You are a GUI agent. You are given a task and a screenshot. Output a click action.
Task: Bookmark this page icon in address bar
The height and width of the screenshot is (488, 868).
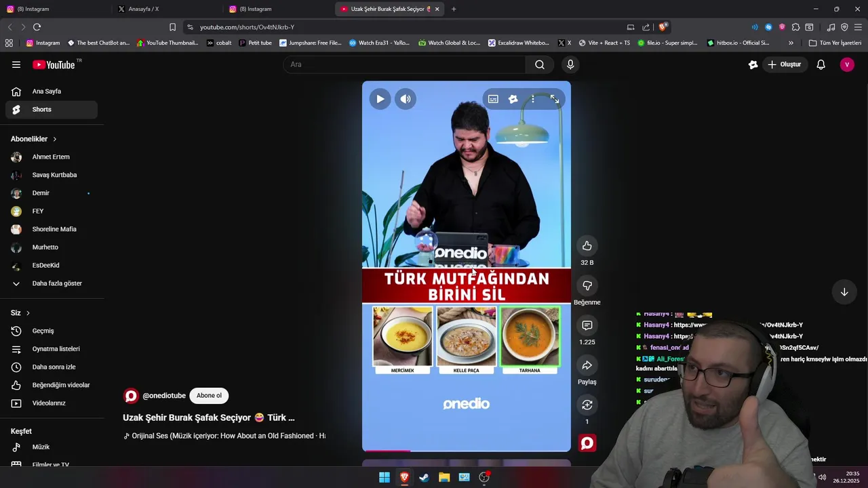[172, 27]
